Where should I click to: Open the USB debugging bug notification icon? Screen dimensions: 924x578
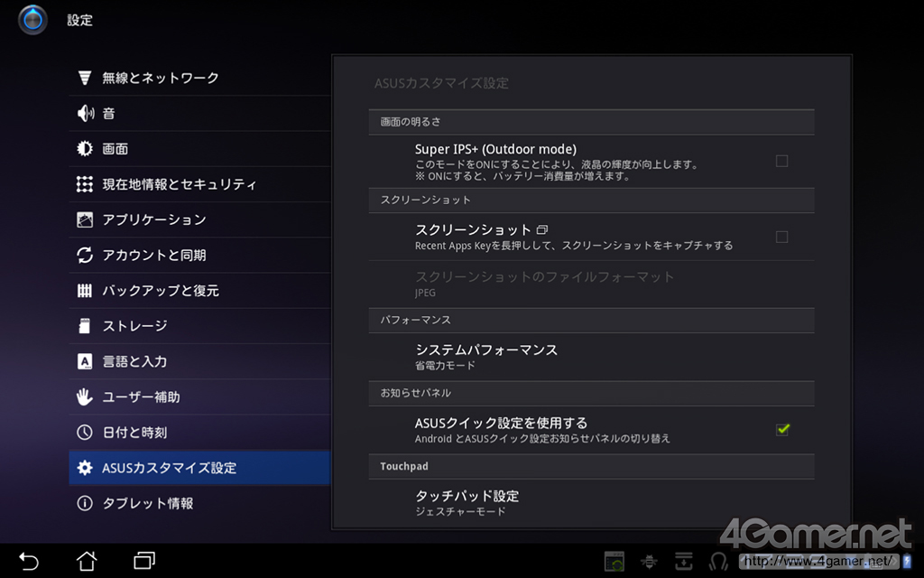649,562
